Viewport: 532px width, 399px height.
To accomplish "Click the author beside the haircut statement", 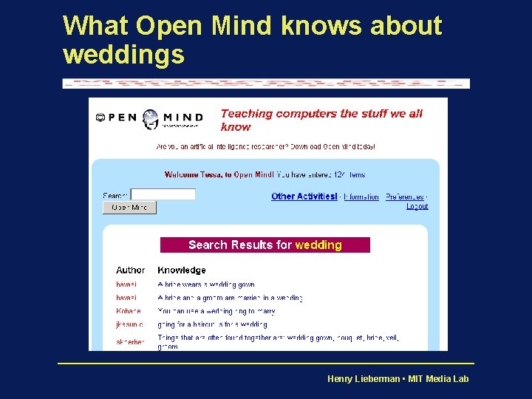I will (129, 324).
